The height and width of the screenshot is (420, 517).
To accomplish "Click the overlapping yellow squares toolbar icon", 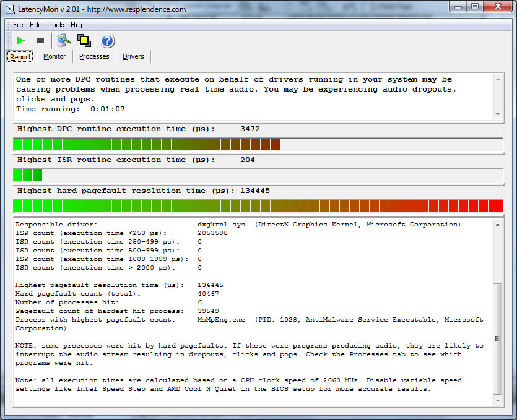I will (84, 41).
